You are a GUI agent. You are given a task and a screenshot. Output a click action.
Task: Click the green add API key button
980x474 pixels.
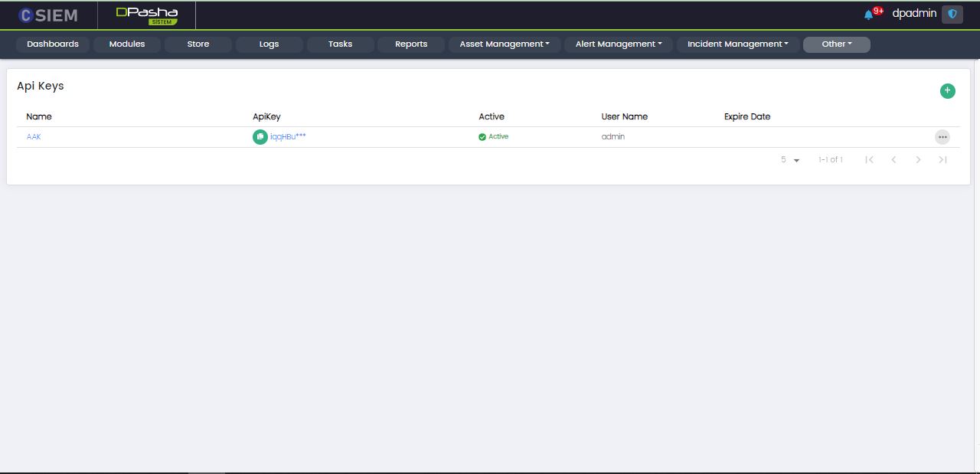tap(947, 91)
